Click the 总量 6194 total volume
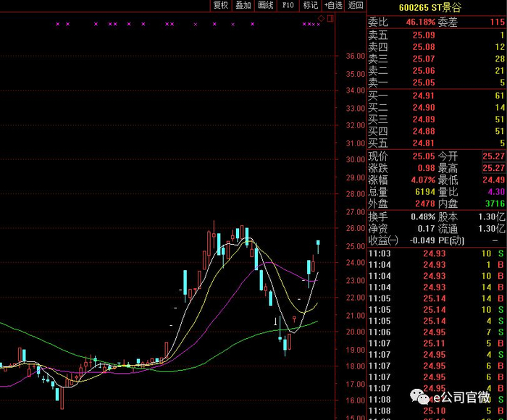Viewport: 507px width, 420px height. click(425, 192)
